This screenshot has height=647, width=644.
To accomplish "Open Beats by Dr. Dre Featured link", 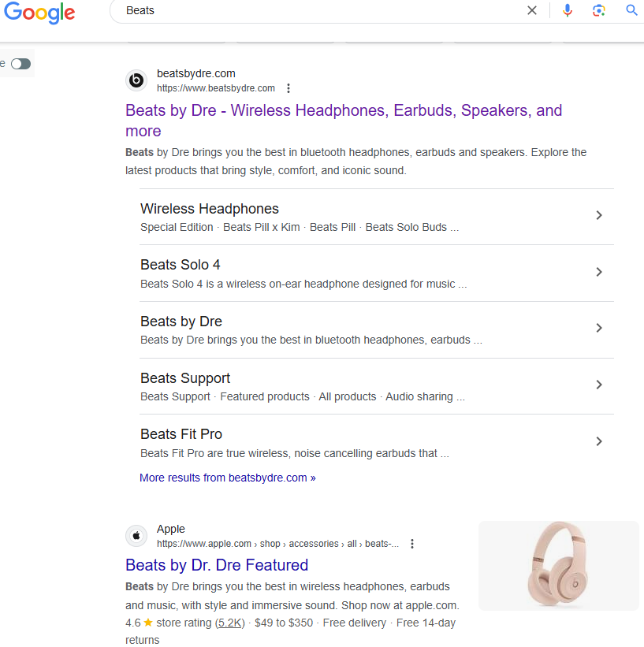I will 217,565.
